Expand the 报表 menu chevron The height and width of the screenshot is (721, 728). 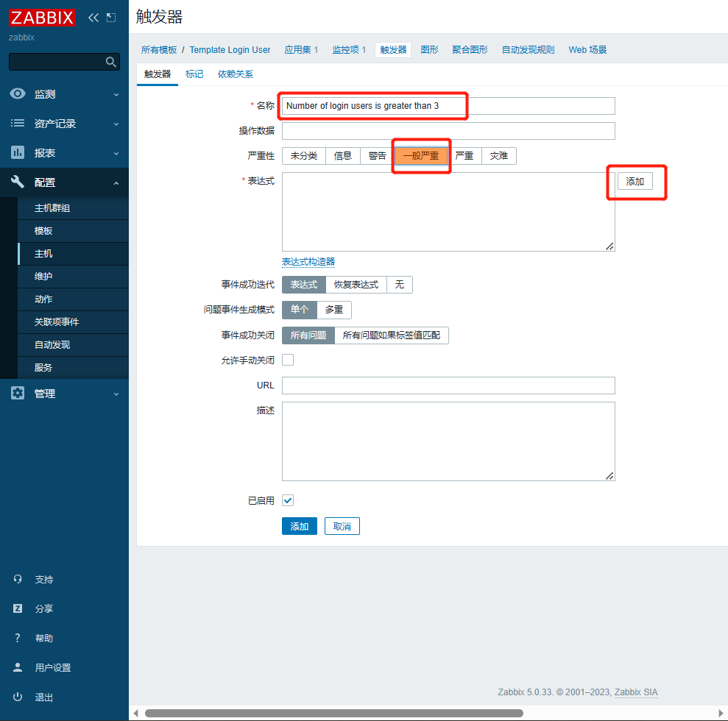[x=116, y=153]
